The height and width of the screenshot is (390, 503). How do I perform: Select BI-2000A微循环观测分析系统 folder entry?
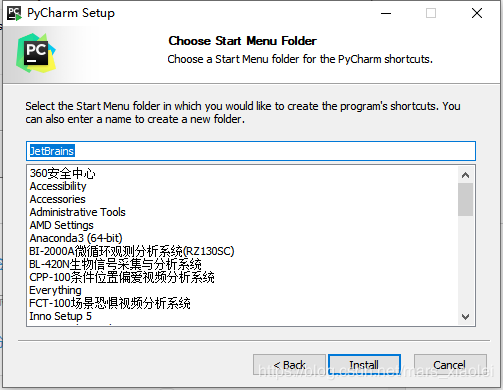click(x=132, y=251)
